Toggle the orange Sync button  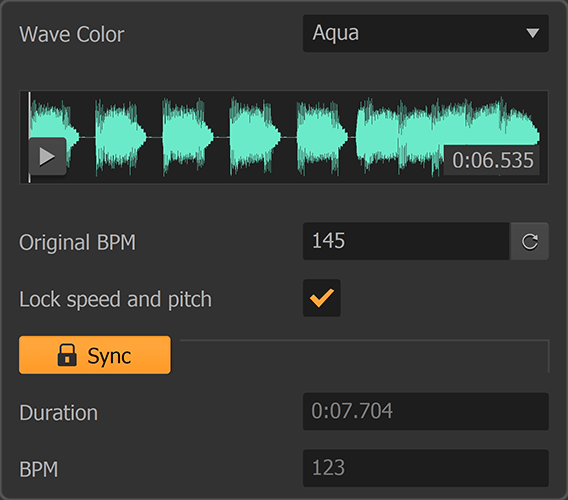[x=95, y=355]
